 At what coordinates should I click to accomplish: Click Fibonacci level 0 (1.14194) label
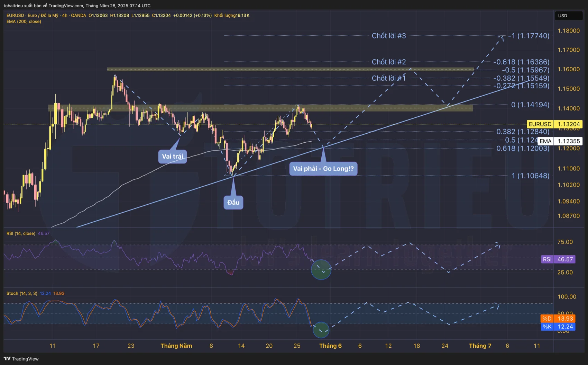pos(530,105)
